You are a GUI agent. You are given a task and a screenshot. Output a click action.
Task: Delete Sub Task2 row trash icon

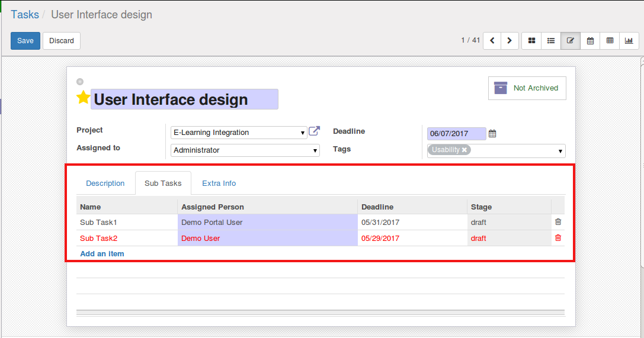pyautogui.click(x=558, y=238)
